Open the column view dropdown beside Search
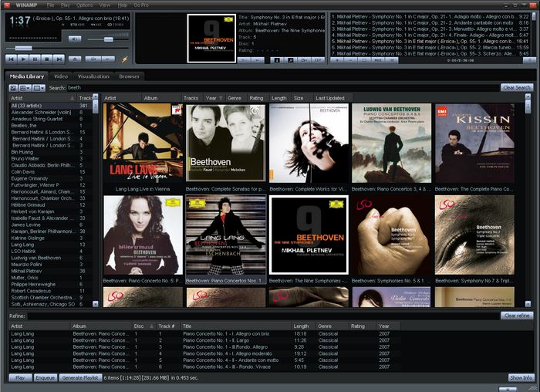 (39, 88)
